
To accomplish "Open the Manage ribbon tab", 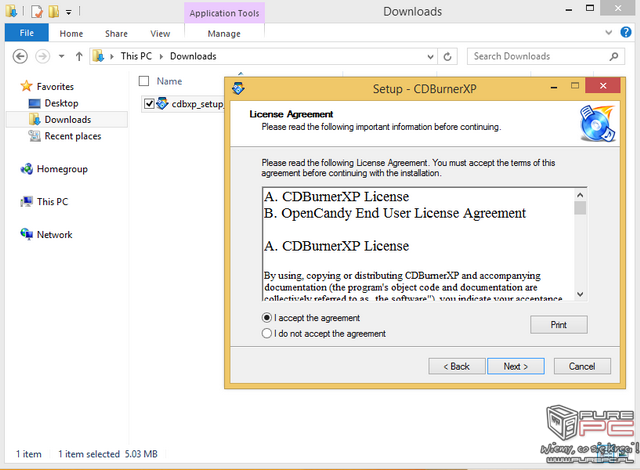I will coord(224,33).
